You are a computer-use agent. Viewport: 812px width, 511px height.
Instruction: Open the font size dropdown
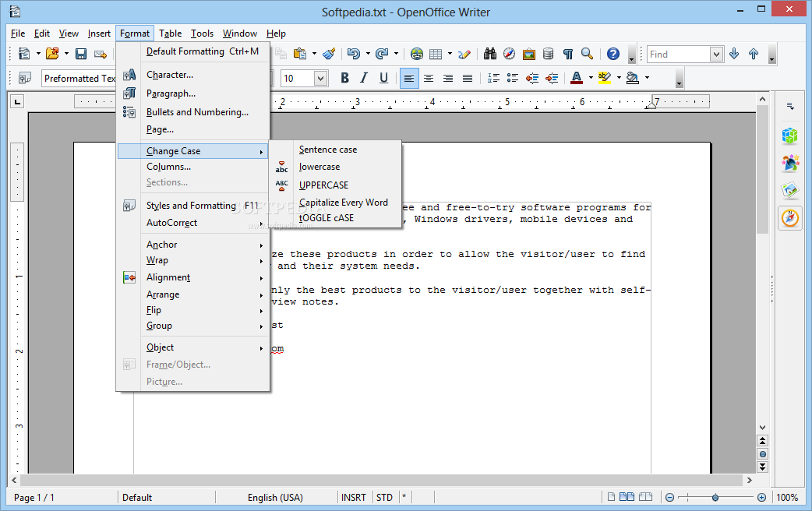(320, 78)
